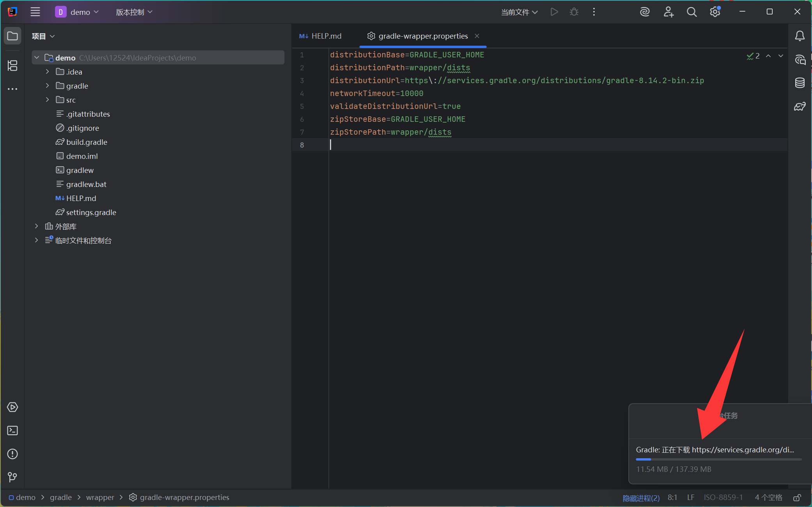Open the Git version control tool window
The width and height of the screenshot is (812, 507).
(x=12, y=477)
